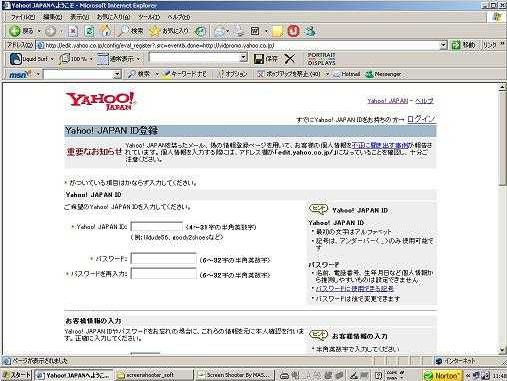Click the Login link
507x381 pixels.
pos(421,119)
